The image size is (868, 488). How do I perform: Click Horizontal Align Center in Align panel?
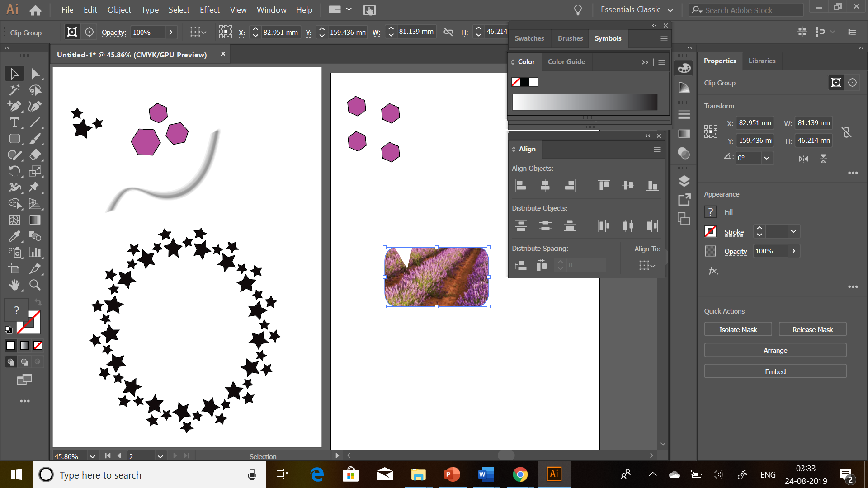tap(545, 185)
